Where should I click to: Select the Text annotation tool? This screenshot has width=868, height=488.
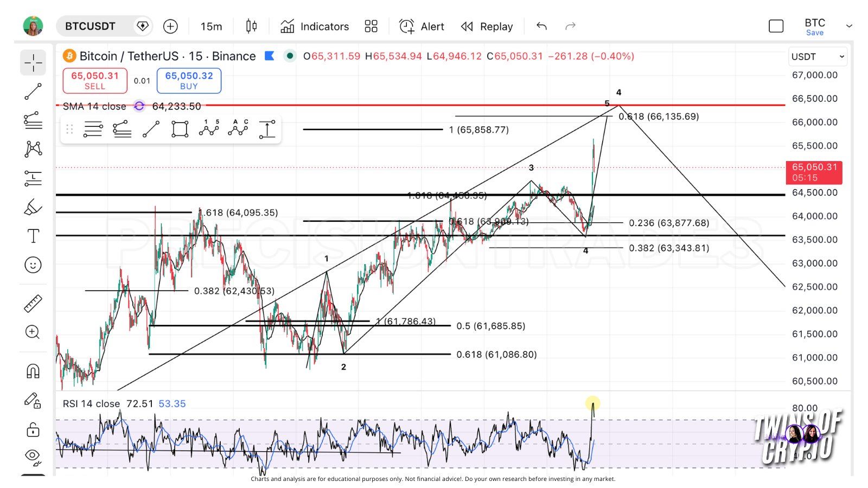coord(33,236)
